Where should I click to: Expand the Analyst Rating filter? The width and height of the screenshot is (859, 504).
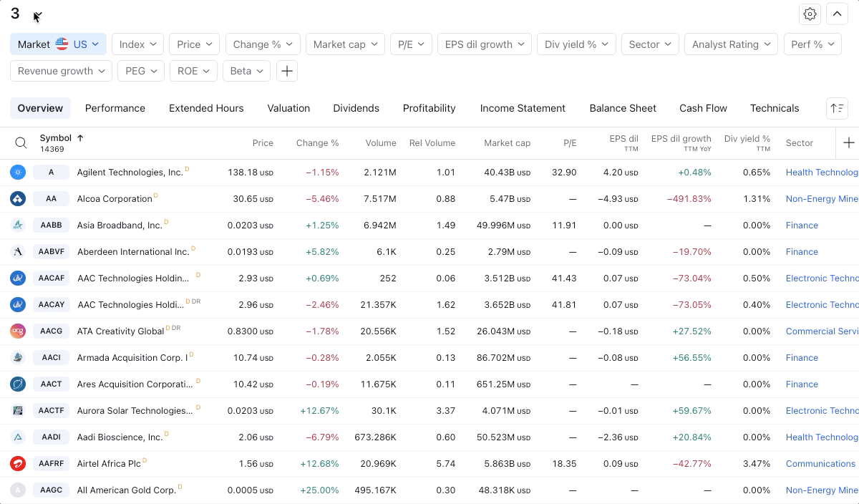pos(731,44)
